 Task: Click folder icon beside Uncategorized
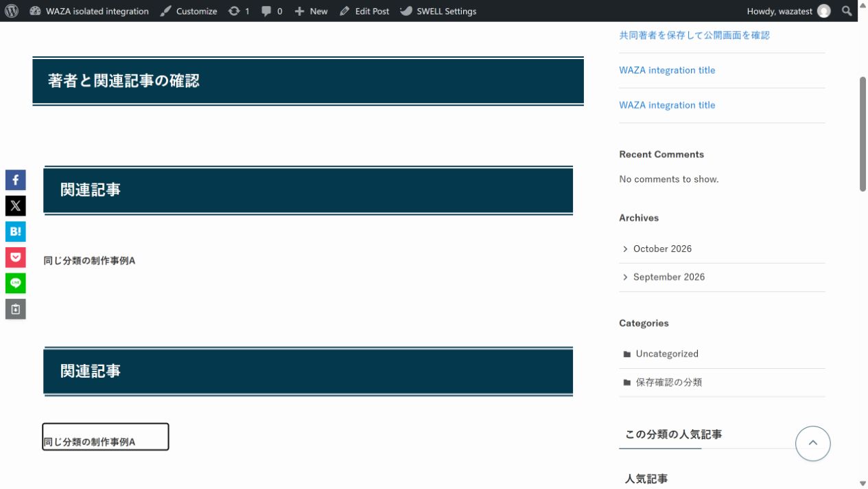(x=627, y=354)
